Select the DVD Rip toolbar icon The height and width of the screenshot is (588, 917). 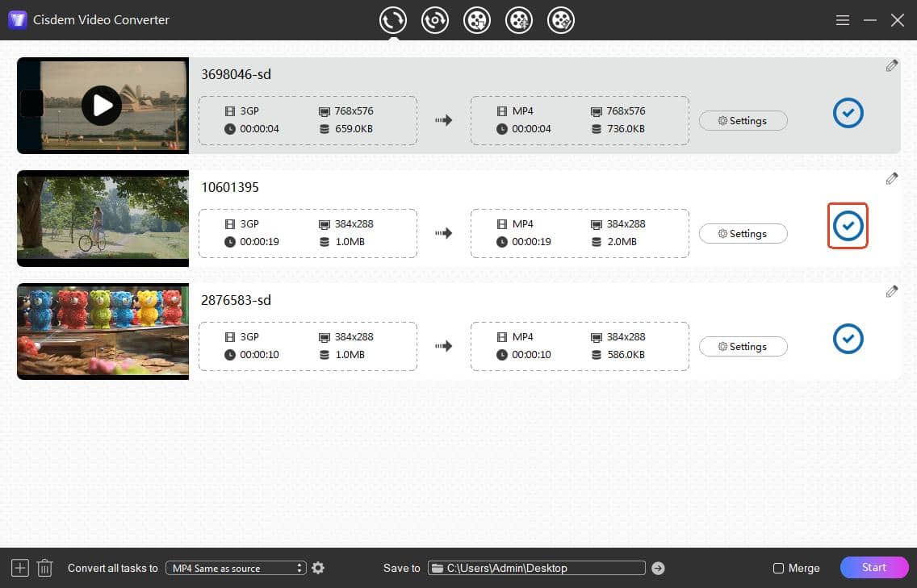[x=435, y=20]
